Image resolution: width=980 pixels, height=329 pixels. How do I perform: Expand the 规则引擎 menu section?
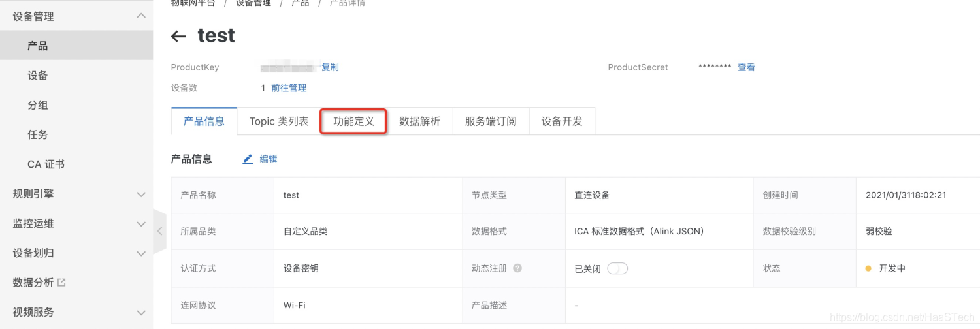tap(141, 194)
